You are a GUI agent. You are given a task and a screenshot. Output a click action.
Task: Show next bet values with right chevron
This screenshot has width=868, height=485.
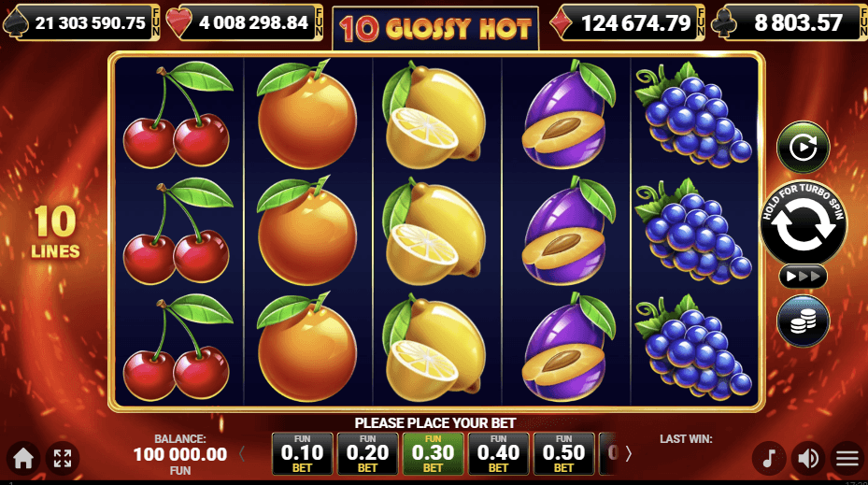628,454
